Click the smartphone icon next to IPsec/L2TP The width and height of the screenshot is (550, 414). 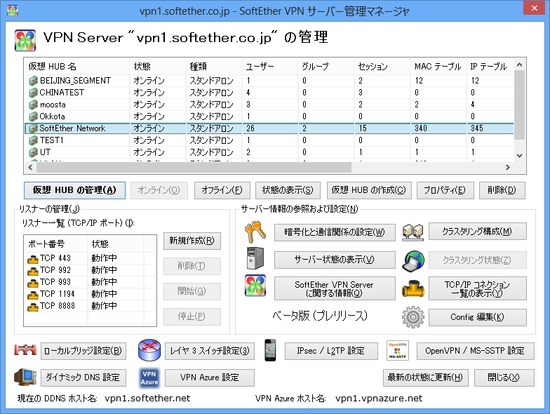(270, 350)
